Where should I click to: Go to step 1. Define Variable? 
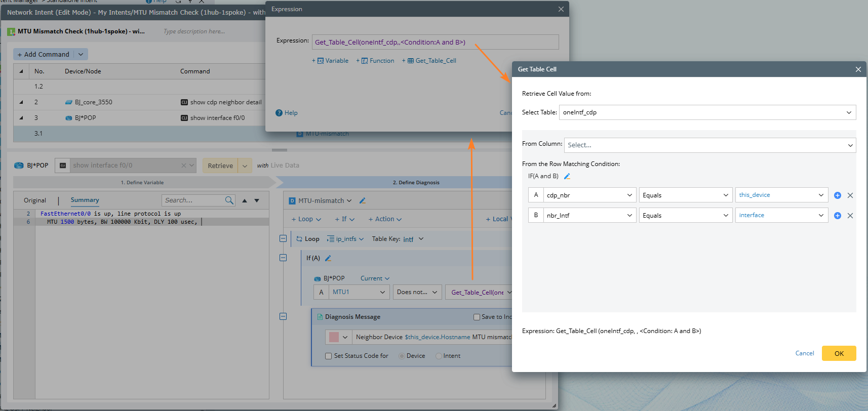[142, 182]
